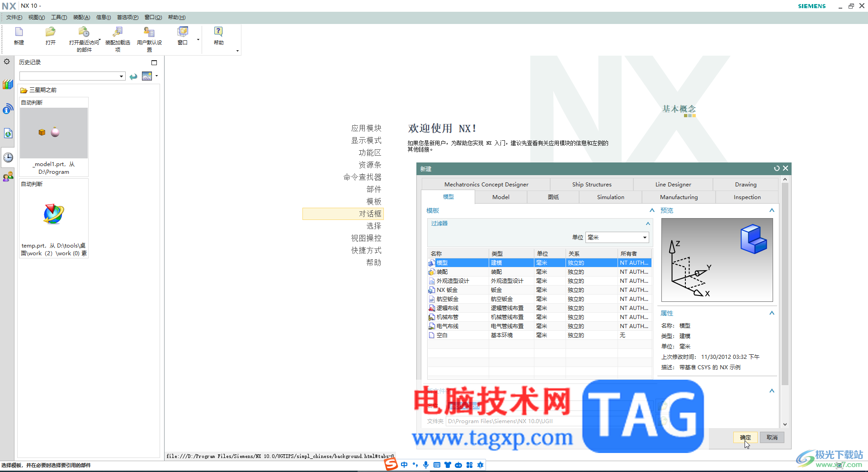Switch to the Model tab

[501, 197]
